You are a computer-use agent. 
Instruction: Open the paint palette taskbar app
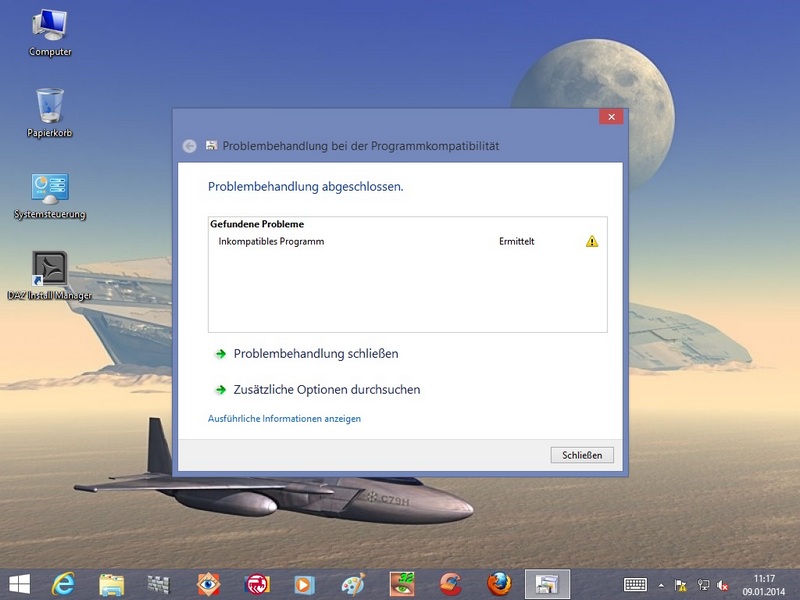coord(353,584)
